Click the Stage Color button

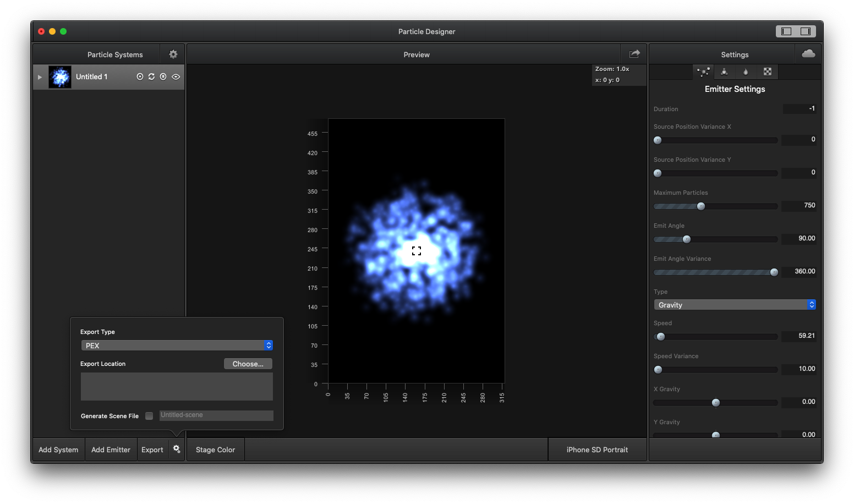tap(215, 450)
